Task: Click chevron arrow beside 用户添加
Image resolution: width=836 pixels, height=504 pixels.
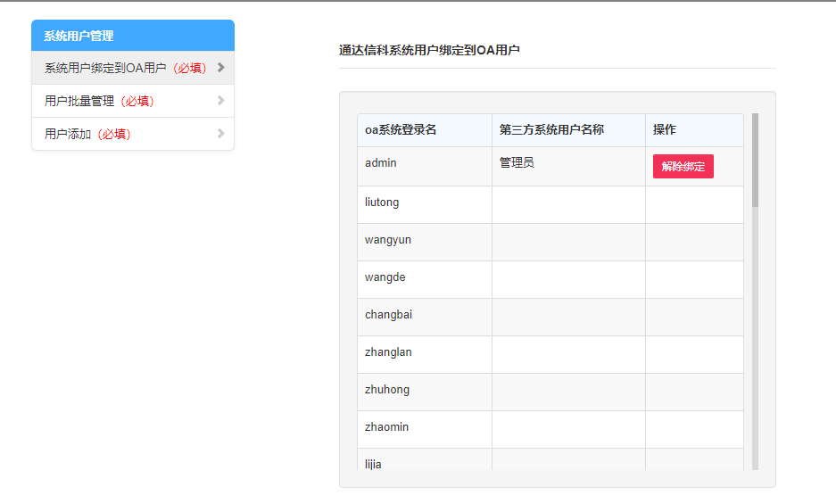Action: (220, 134)
